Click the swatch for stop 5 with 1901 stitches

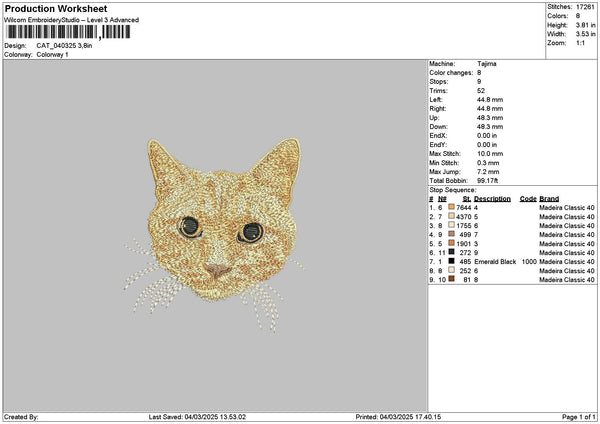pyautogui.click(x=453, y=243)
